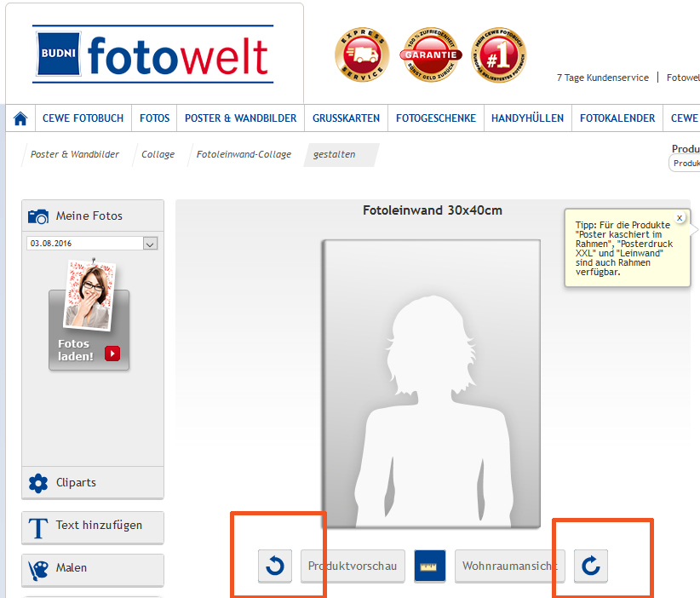Open the CEWE FOTOBUCH menu
The width and height of the screenshot is (700, 598).
click(x=83, y=118)
